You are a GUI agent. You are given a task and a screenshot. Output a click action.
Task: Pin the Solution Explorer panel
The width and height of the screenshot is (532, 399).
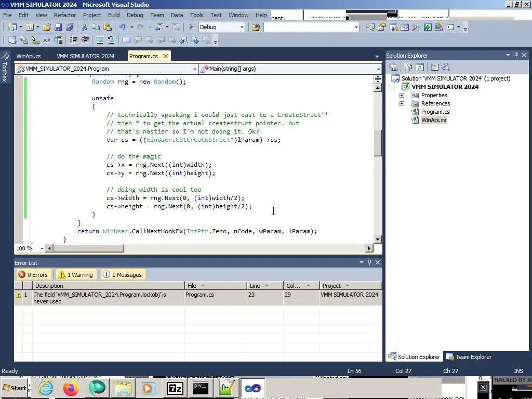tap(516, 55)
